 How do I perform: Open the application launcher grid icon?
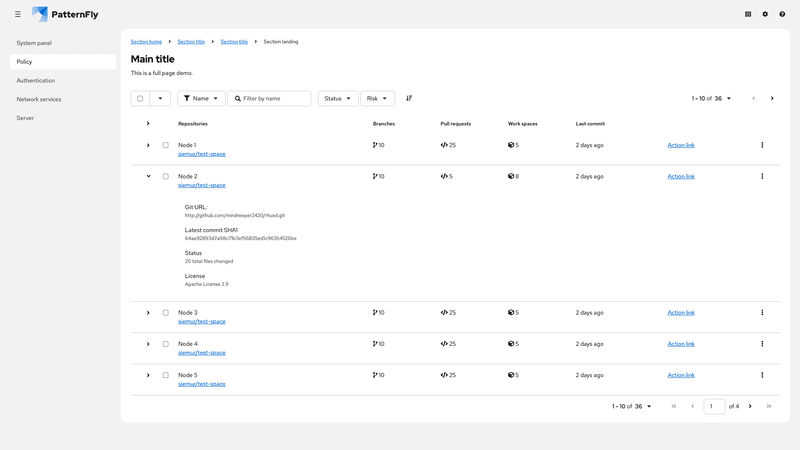[748, 14]
